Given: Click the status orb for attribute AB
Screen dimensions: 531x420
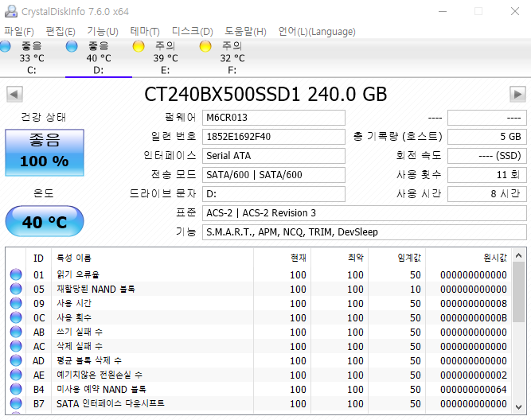Looking at the screenshot, I should (x=16, y=332).
